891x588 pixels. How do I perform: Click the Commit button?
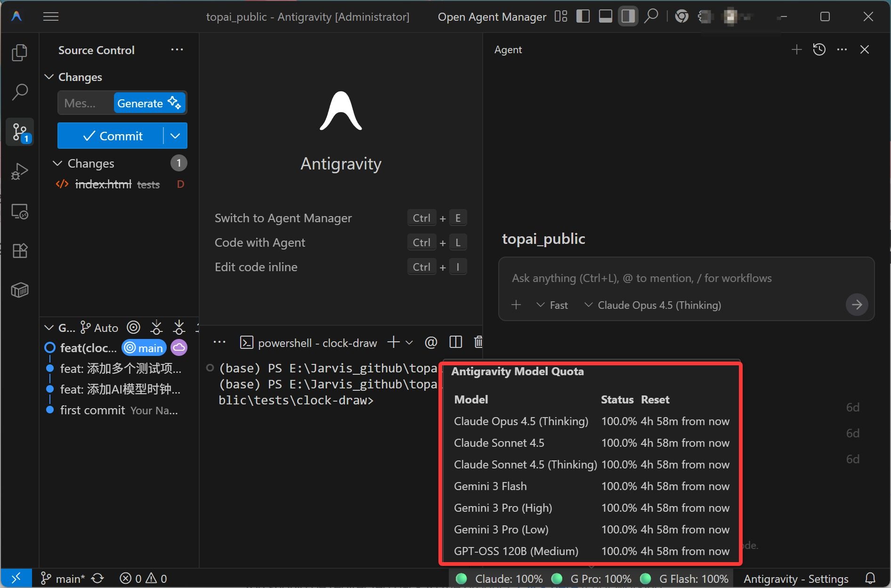click(x=111, y=136)
